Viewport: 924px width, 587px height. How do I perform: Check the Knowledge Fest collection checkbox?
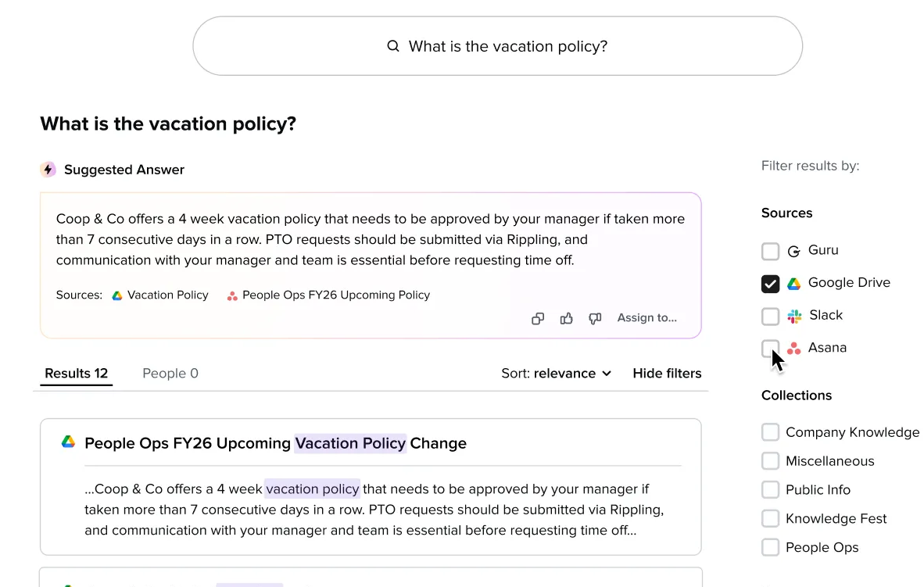point(770,519)
